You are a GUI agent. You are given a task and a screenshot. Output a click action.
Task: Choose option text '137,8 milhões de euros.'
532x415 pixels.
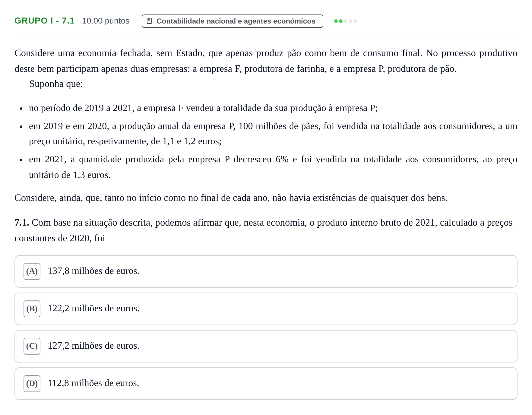[x=94, y=271]
